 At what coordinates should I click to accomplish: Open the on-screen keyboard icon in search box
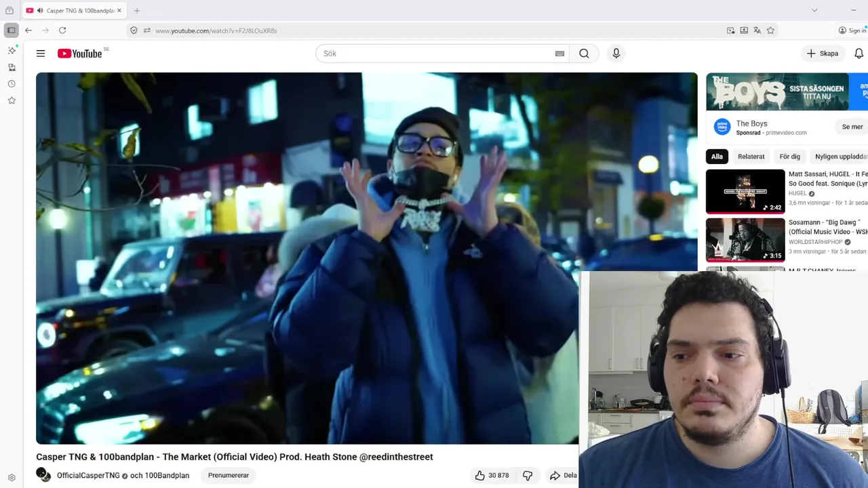pos(559,54)
